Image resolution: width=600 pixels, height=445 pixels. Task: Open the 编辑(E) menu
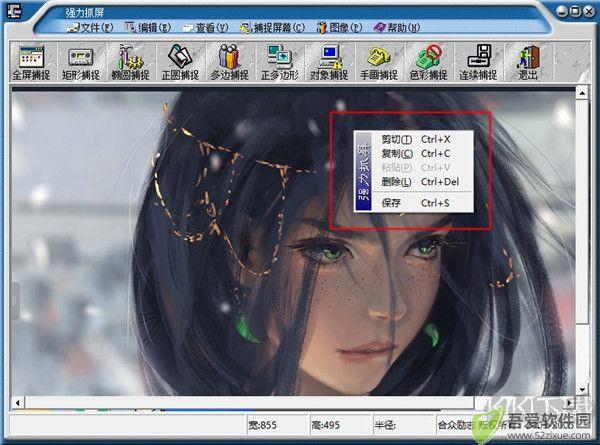click(x=148, y=28)
